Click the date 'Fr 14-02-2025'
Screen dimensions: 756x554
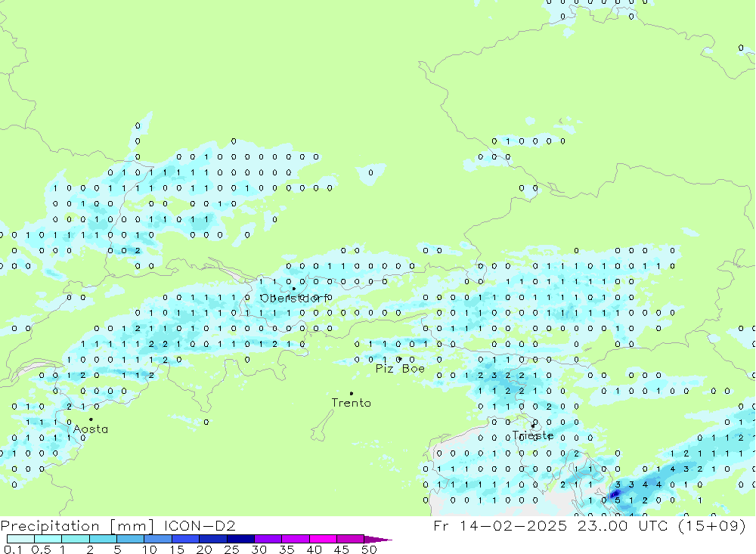(x=500, y=525)
